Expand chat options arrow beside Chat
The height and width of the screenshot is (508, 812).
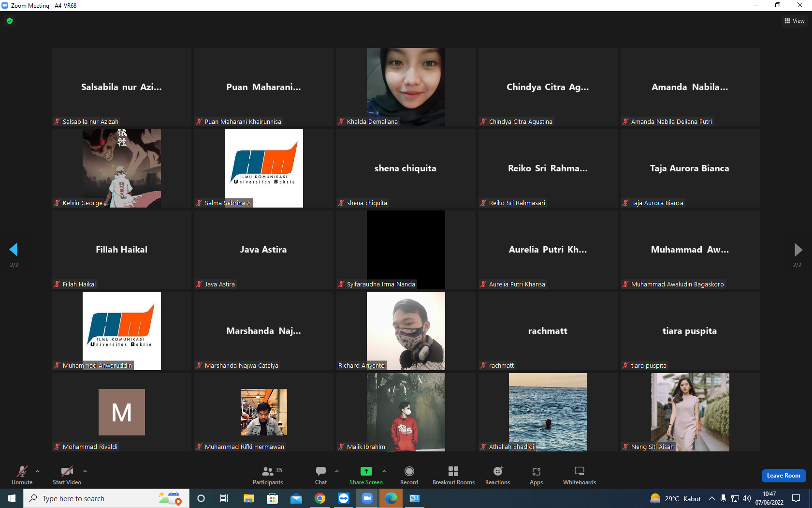337,471
